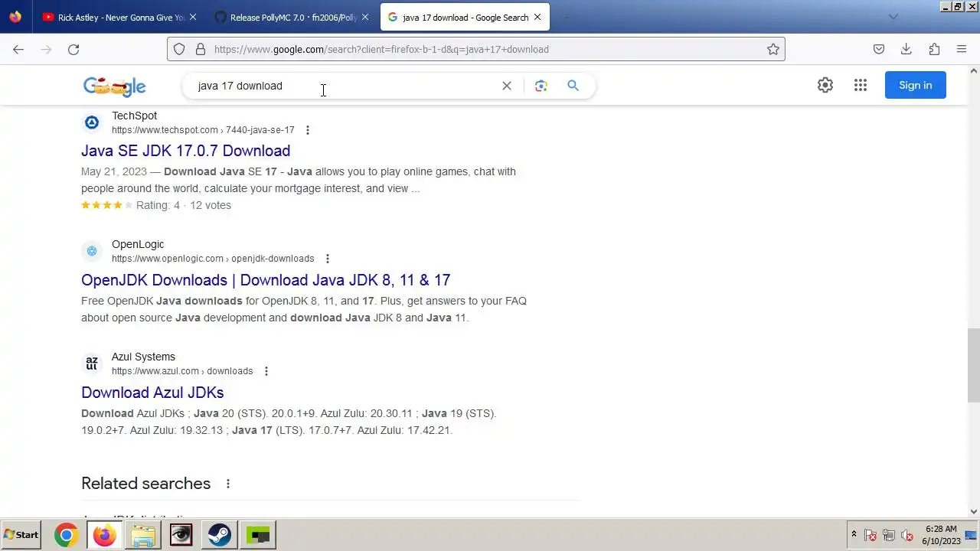Go to Google home via the logo

pos(115,86)
